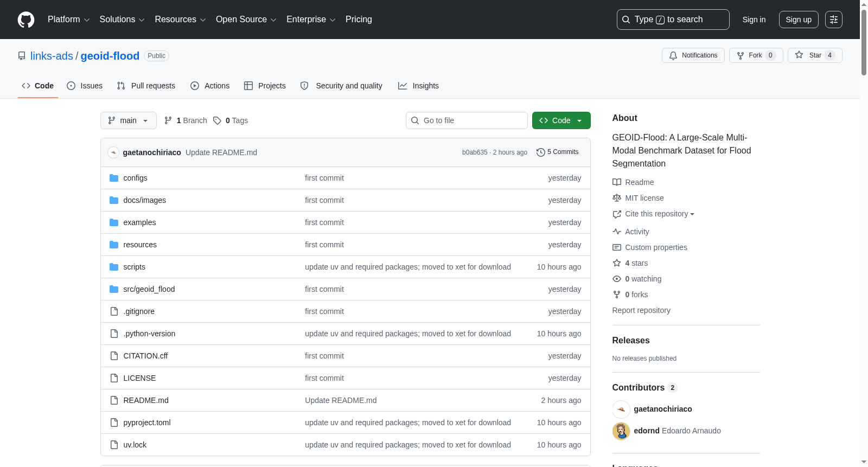Click the fork icon in Fork button
The width and height of the screenshot is (868, 467).
tap(741, 55)
